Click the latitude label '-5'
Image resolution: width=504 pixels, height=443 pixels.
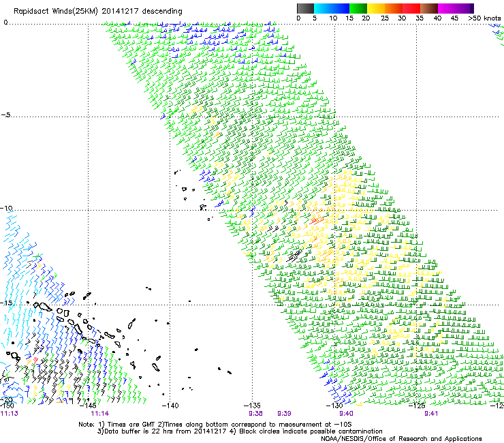point(5,115)
